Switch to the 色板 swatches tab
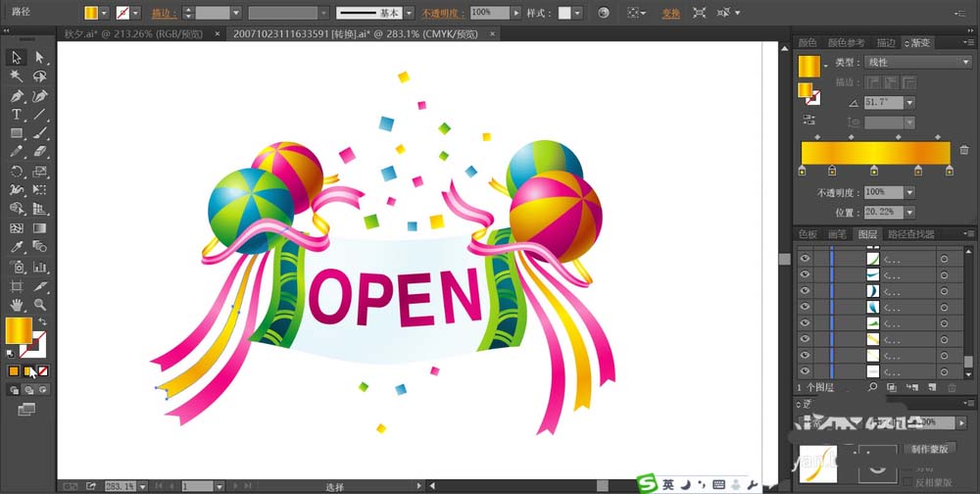This screenshot has height=494, width=980. click(x=808, y=234)
